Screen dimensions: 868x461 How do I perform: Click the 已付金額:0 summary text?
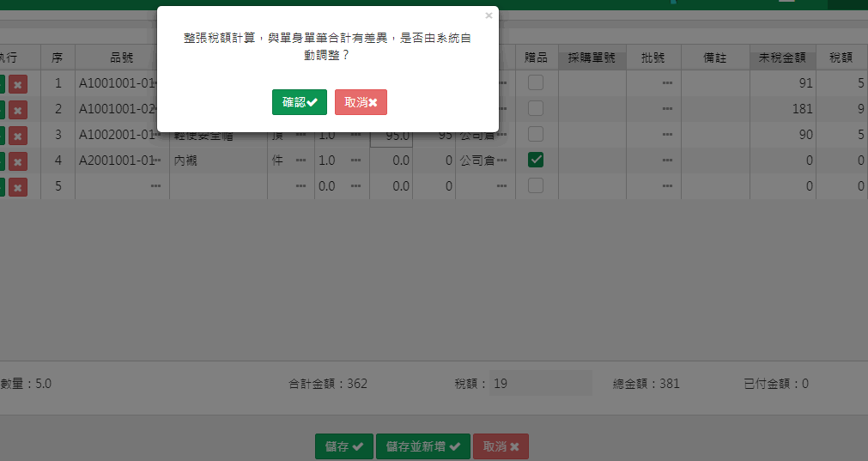[x=776, y=384]
